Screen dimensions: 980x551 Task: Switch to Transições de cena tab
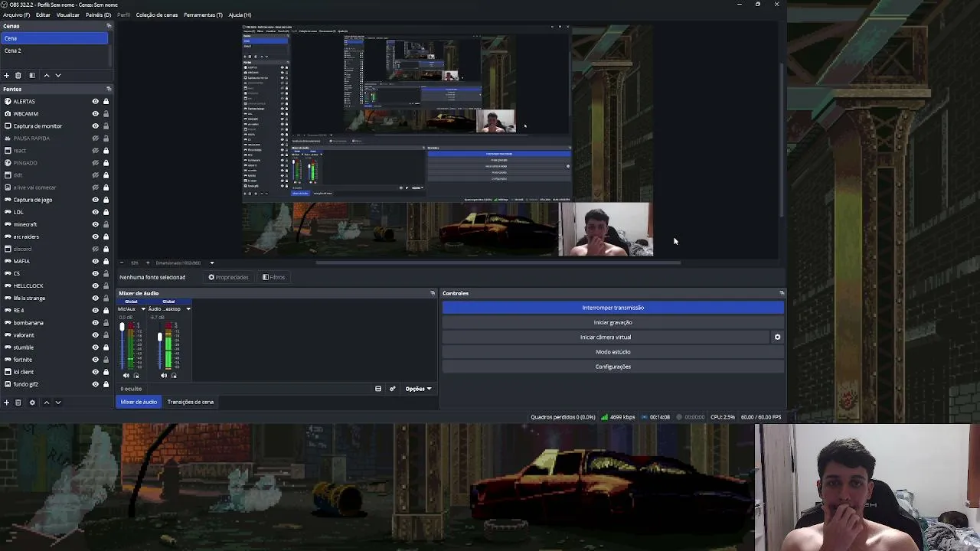(x=191, y=402)
